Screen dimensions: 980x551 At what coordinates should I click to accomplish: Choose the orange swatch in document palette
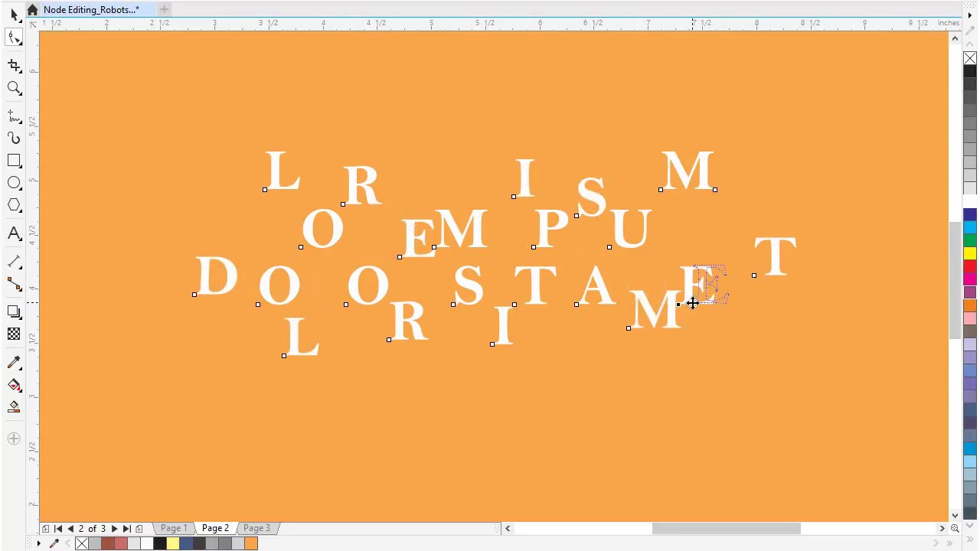[251, 543]
